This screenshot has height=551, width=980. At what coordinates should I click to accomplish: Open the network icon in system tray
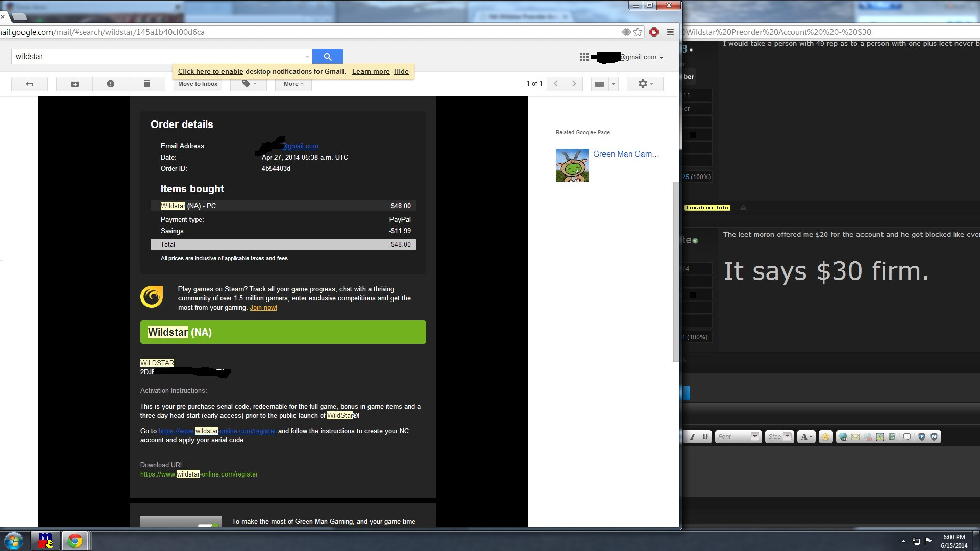(x=916, y=541)
